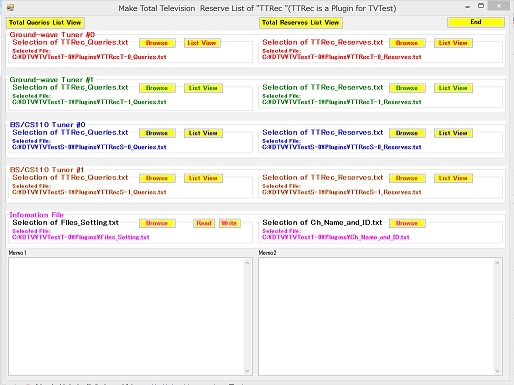Select the TTRecS-1_Queries.txt file path text
Image resolution: width=514 pixels, height=385 pixels.
89,192
